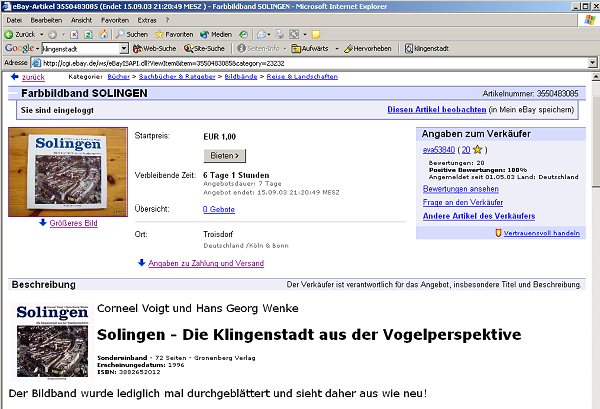Click the page icon in the address bar
Viewport: 600px width, 409px height.
pyautogui.click(x=36, y=63)
